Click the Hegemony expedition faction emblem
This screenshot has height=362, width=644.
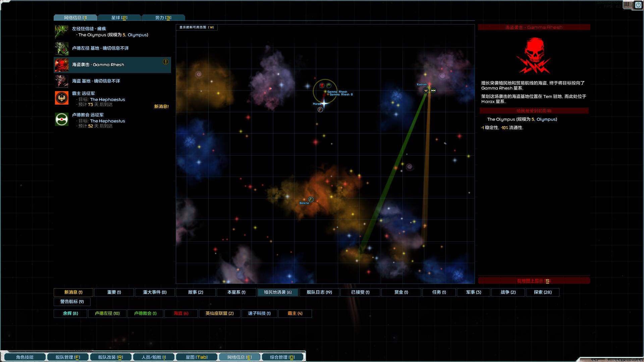click(62, 98)
